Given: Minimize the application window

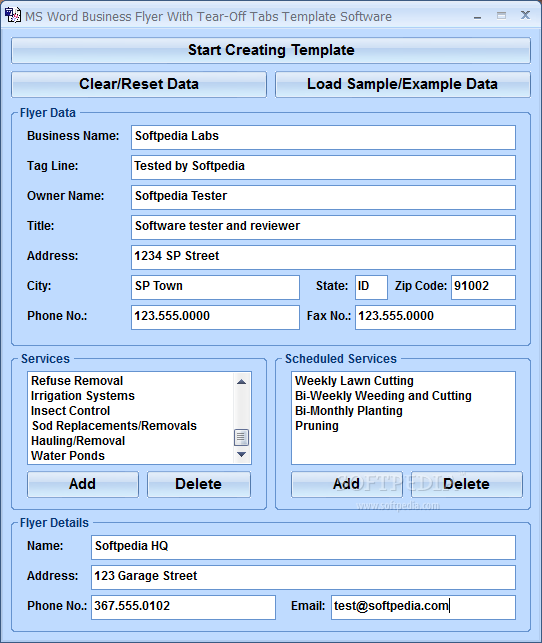Looking at the screenshot, I should tap(477, 16).
